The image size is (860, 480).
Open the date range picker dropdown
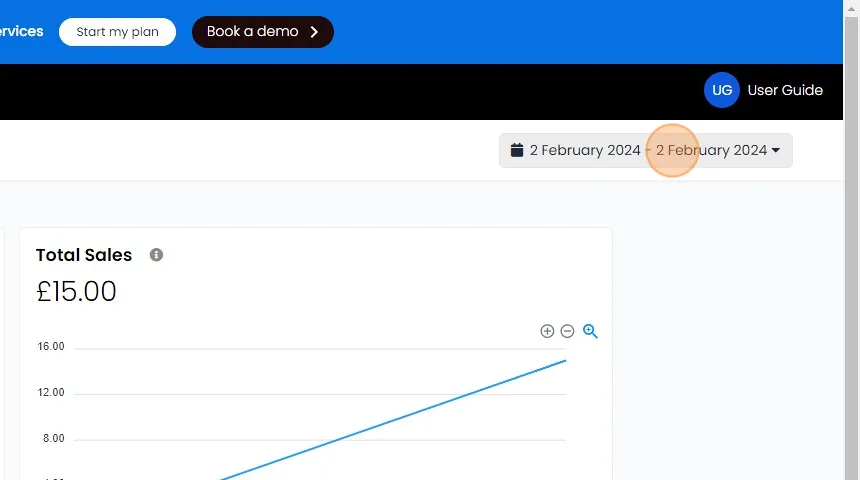[x=646, y=150]
